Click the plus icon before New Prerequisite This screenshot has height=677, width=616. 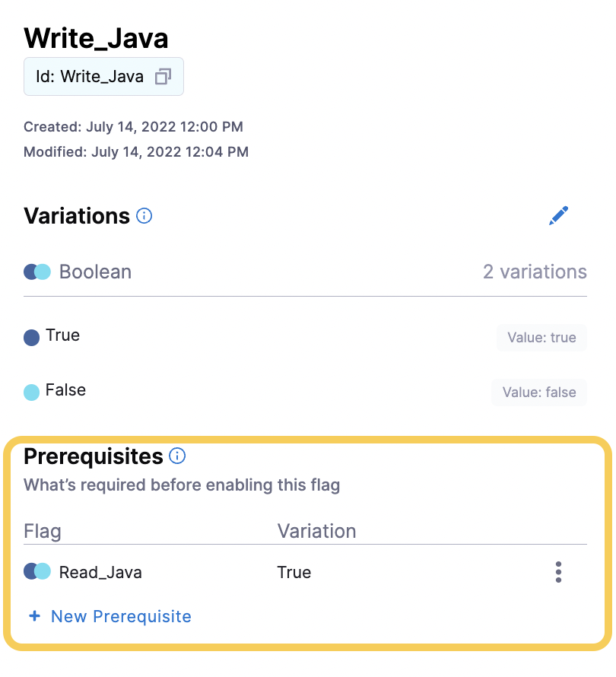click(34, 616)
